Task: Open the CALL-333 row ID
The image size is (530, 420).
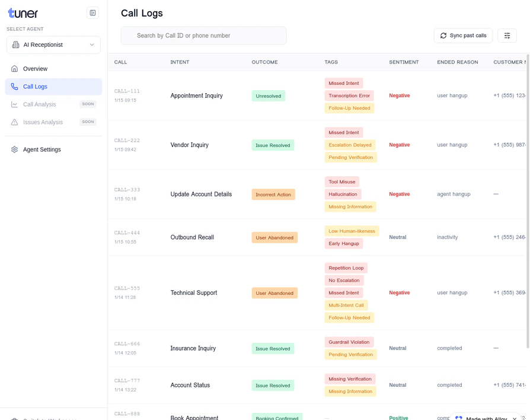Action: 127,190
